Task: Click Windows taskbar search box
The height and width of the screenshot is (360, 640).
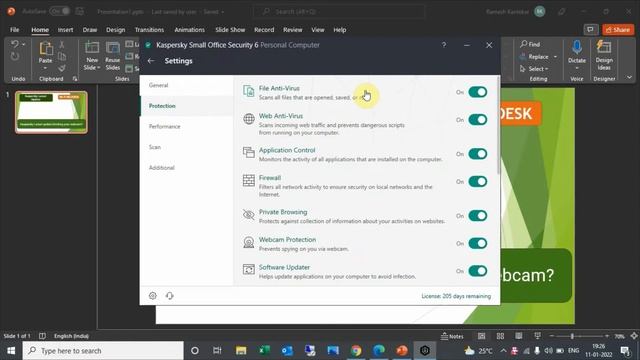Action: point(103,351)
